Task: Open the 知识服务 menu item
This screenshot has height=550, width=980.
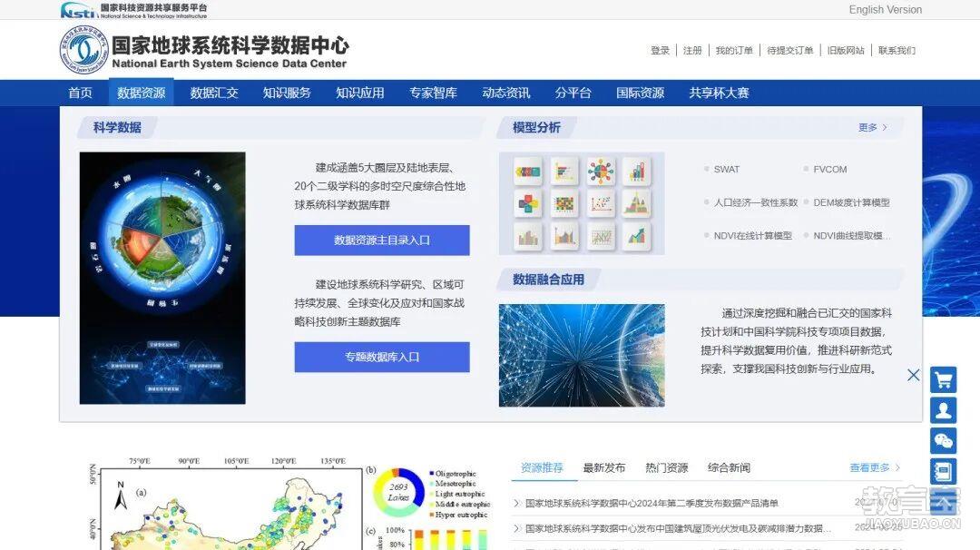Action: click(287, 92)
